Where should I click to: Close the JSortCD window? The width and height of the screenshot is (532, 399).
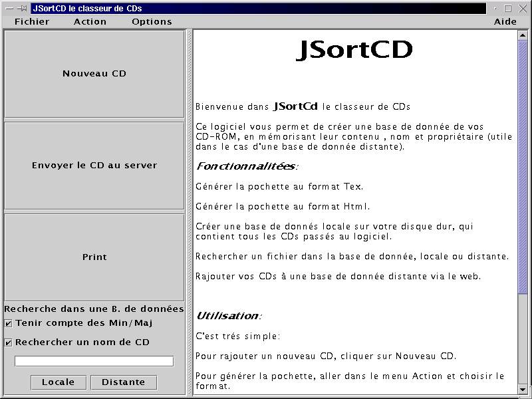pyautogui.click(x=523, y=9)
